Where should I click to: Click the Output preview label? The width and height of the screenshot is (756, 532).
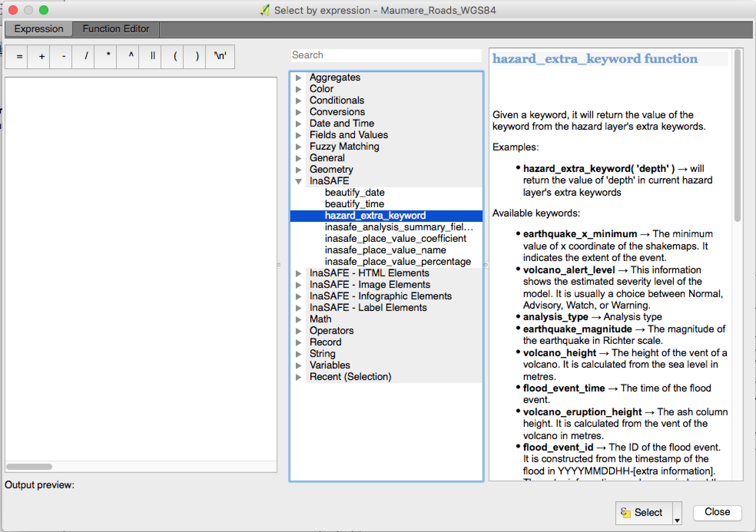[39, 485]
